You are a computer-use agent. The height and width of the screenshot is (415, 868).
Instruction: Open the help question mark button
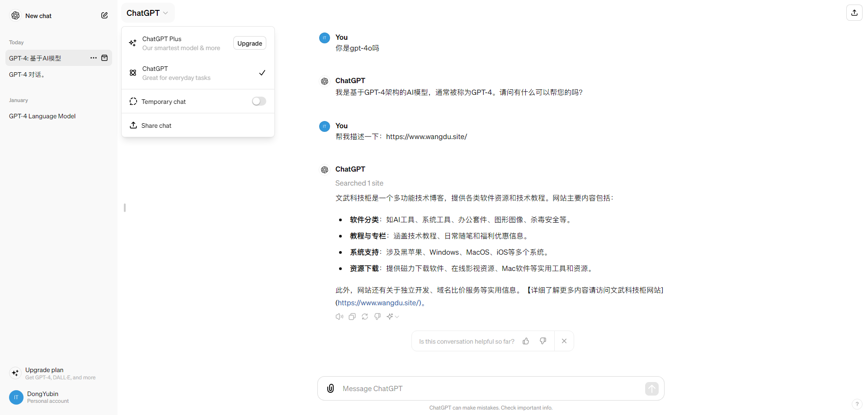(x=857, y=404)
